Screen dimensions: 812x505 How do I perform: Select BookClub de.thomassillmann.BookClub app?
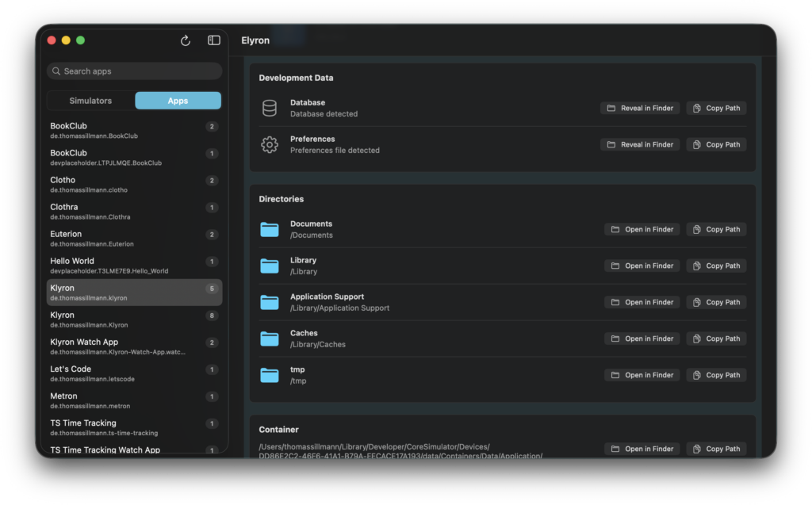click(134, 131)
